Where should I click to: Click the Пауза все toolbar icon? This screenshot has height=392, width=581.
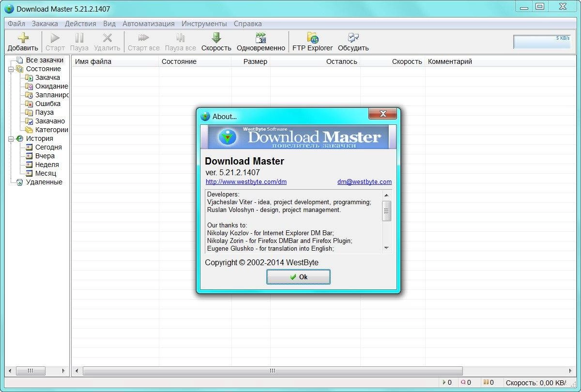click(181, 42)
